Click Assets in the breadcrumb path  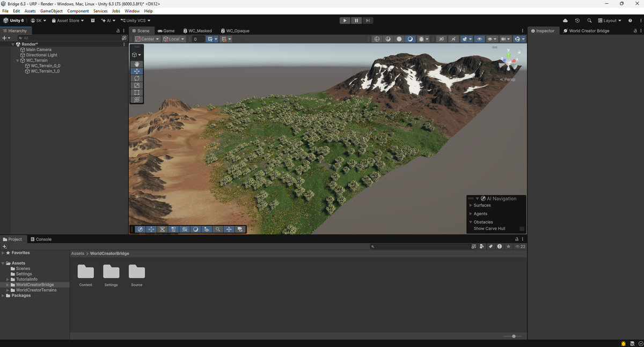pos(78,253)
